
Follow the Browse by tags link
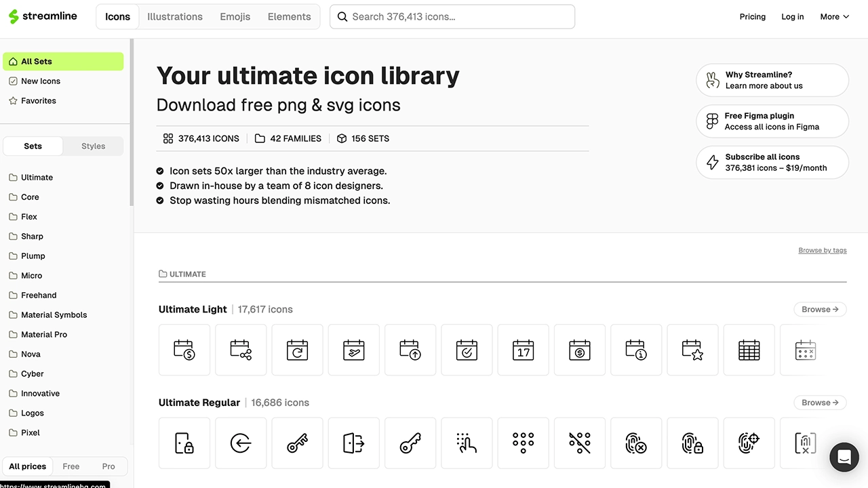[x=823, y=251]
